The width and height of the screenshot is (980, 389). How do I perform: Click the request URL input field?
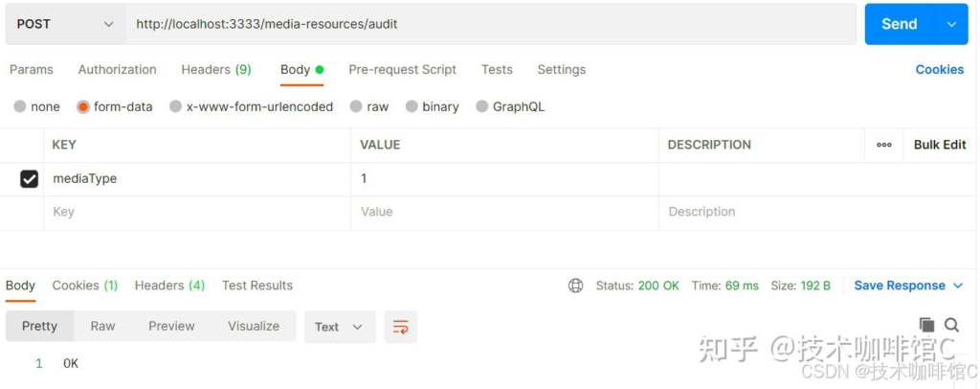[488, 24]
